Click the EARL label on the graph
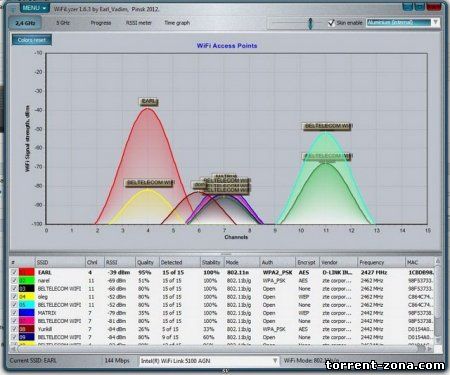 [148, 101]
